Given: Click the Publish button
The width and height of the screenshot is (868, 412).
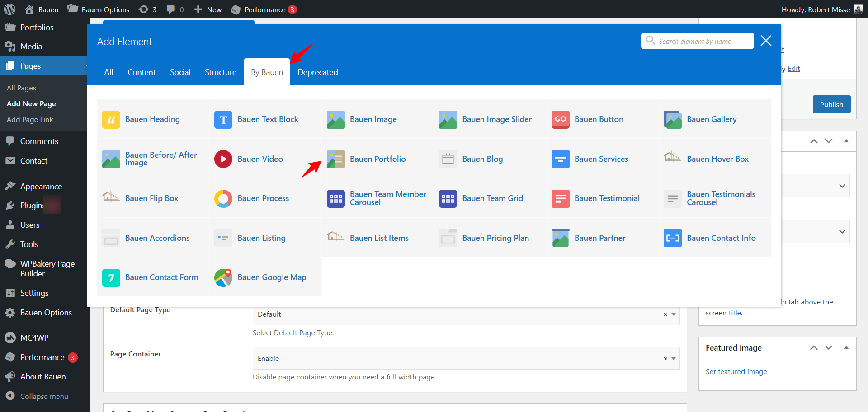Looking at the screenshot, I should (x=832, y=104).
